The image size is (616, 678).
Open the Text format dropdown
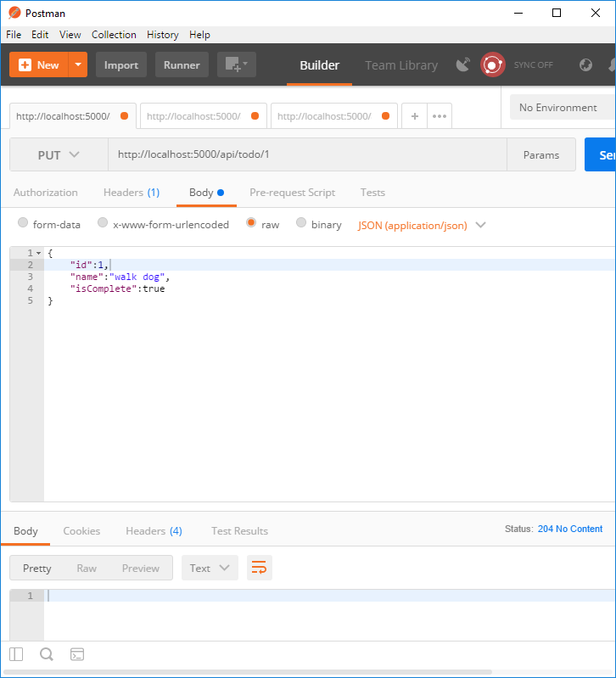tap(210, 568)
